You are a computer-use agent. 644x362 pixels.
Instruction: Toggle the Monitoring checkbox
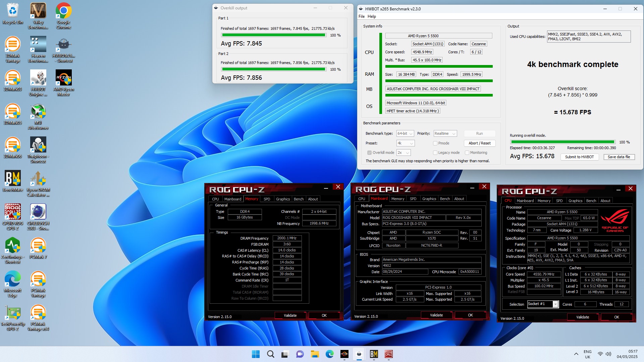pos(467,153)
